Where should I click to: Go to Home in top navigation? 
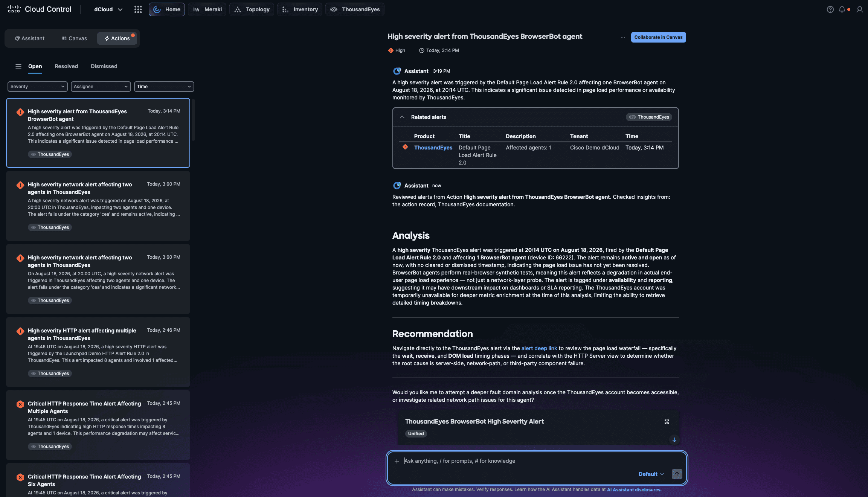tap(166, 9)
